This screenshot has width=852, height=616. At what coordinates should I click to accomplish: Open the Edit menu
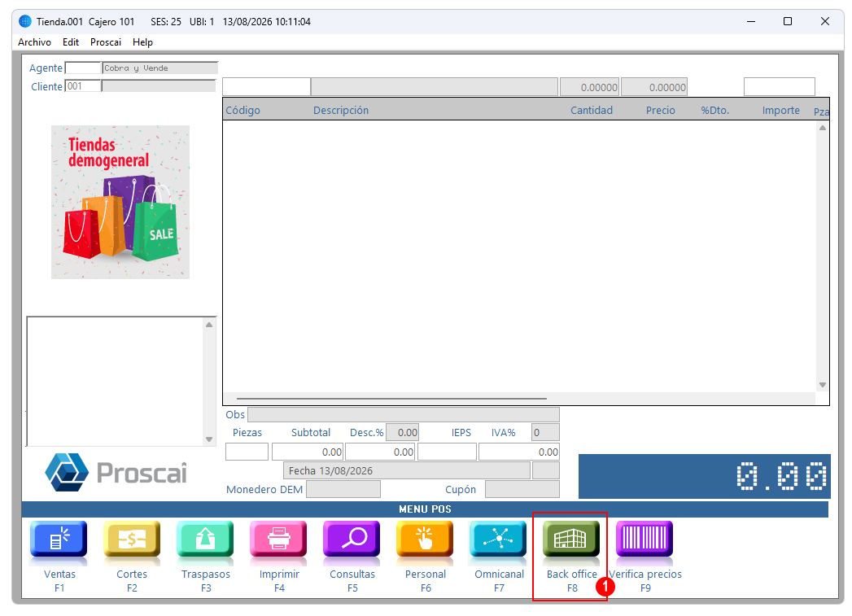[x=71, y=42]
